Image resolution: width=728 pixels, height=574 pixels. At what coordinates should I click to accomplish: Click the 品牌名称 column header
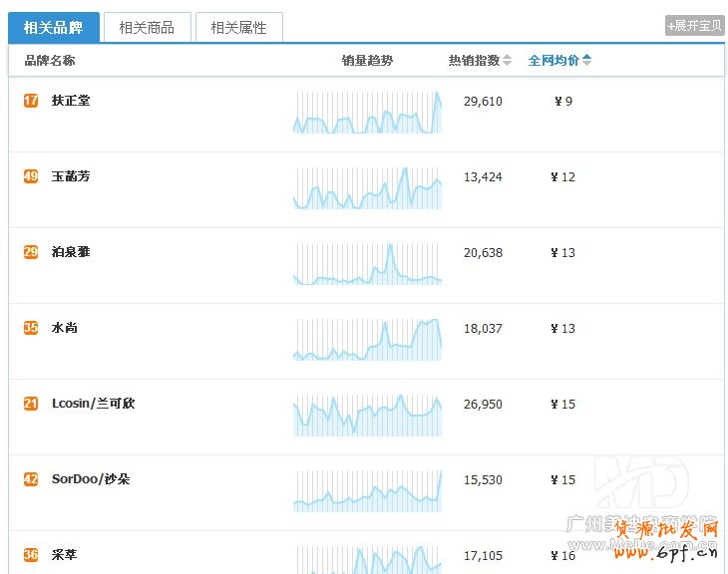click(50, 61)
